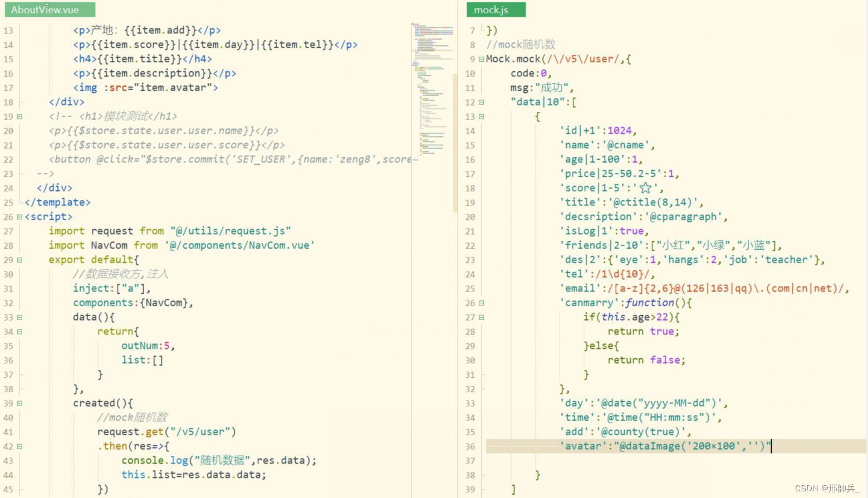Collapse the return block at line 34
The image size is (868, 498).
(x=19, y=332)
